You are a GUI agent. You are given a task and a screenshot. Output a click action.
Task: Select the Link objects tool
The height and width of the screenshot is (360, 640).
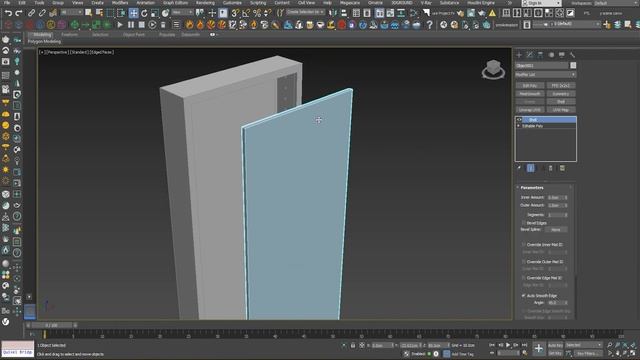click(x=31, y=13)
